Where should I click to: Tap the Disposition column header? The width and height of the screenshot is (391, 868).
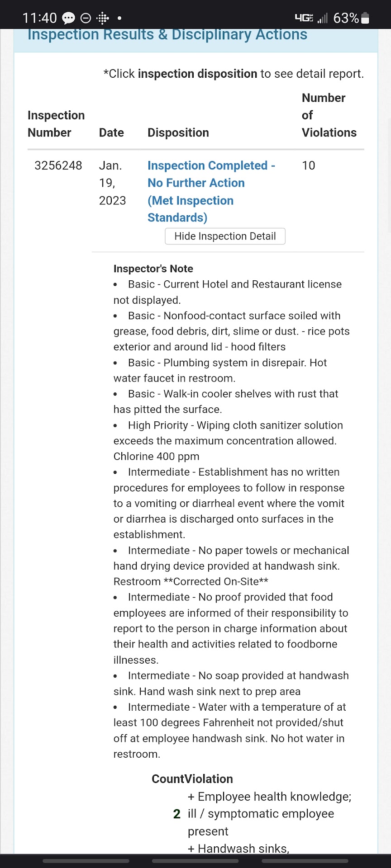coord(178,132)
